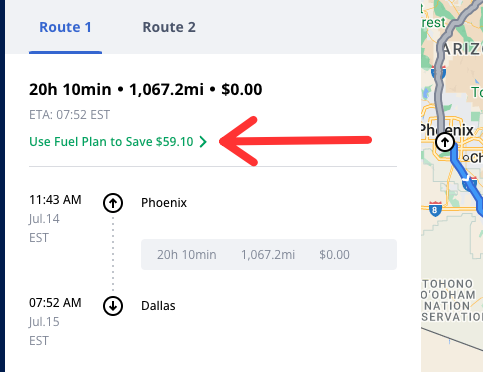This screenshot has height=372, width=483.
Task: Select the Phoenix stop name
Action: 164,203
